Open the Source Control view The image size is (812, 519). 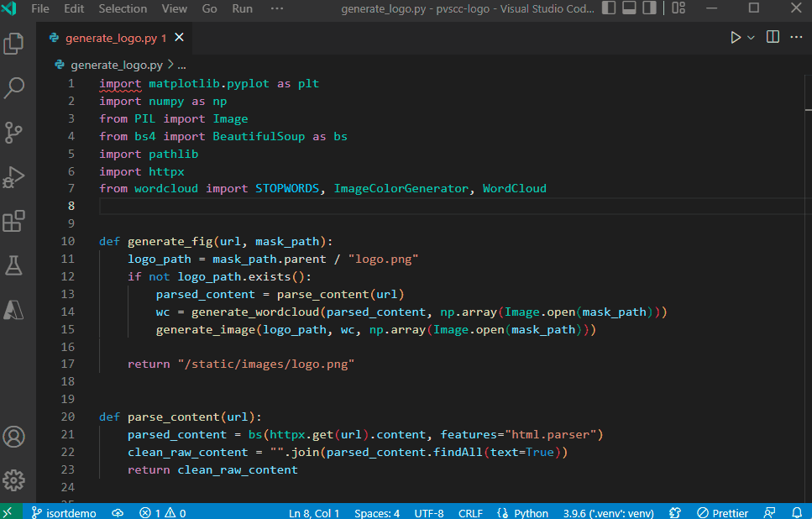pyautogui.click(x=13, y=133)
